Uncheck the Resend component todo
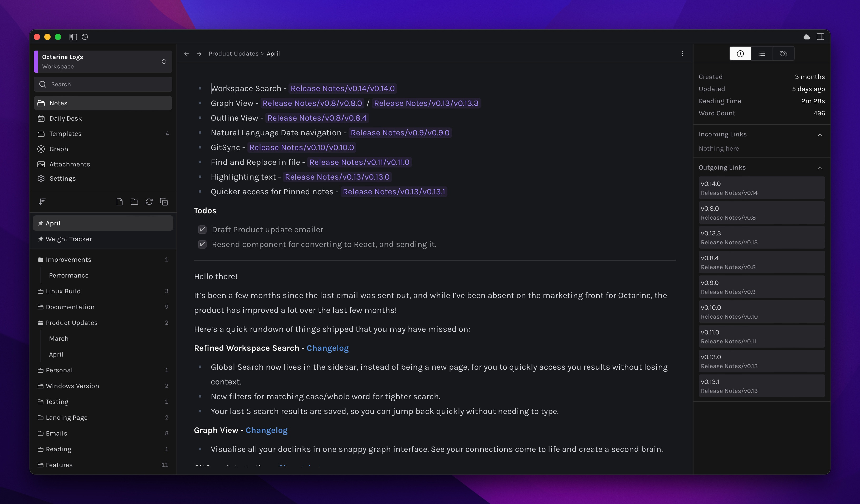 point(202,244)
